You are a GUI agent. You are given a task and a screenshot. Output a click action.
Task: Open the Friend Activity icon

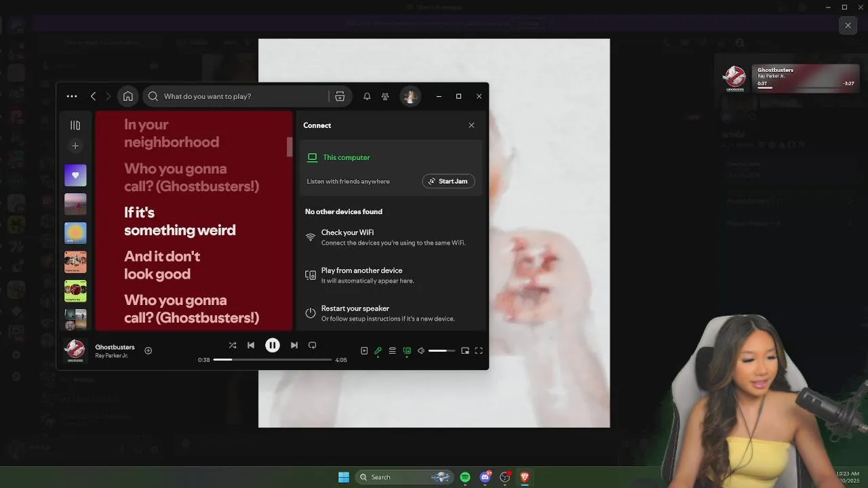[385, 96]
